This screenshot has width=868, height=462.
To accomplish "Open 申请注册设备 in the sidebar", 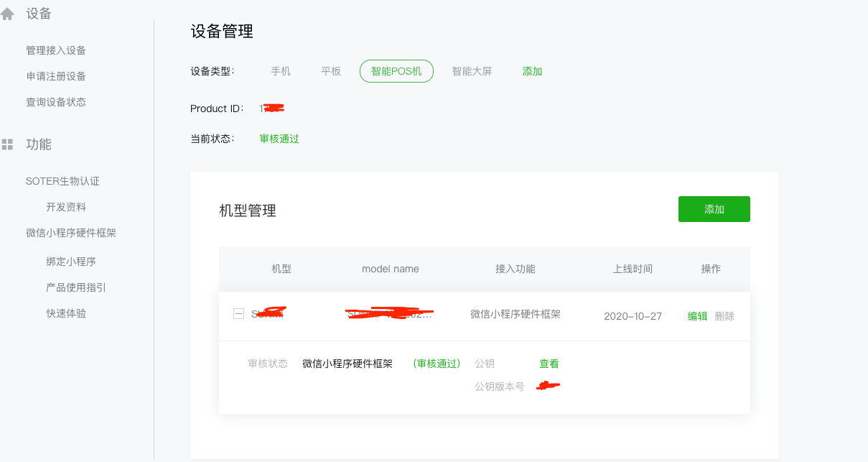I will point(56,76).
